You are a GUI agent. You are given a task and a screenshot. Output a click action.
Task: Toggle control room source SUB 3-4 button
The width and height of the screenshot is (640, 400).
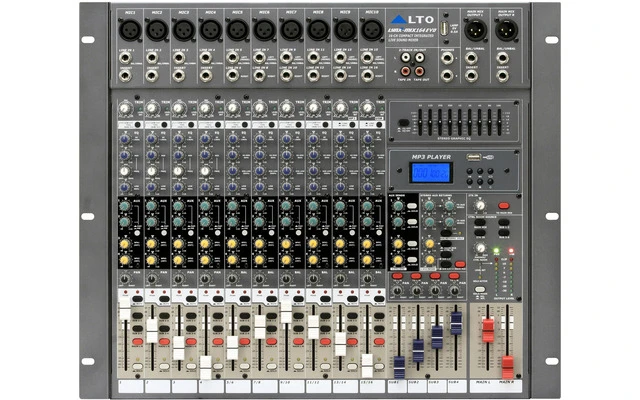tap(504, 233)
